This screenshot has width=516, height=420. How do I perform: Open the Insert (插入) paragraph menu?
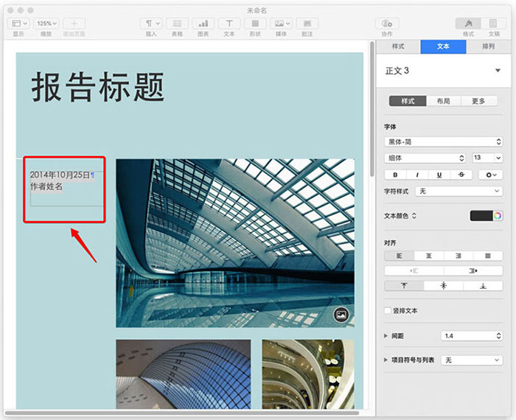151,24
